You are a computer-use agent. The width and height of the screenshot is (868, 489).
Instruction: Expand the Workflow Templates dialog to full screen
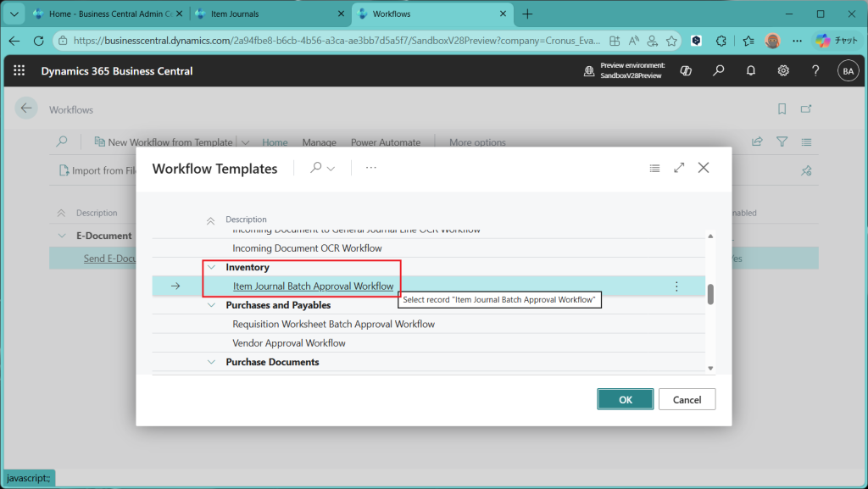[679, 168]
